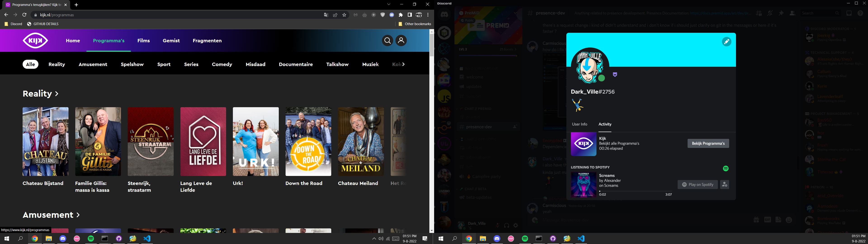Open the Chrome side panel icon
The image size is (868, 244).
(410, 15)
